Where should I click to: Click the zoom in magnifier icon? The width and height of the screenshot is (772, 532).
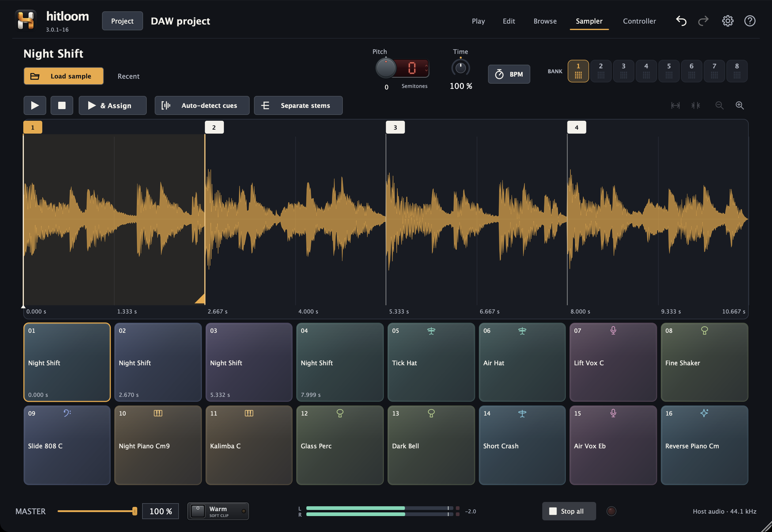pyautogui.click(x=740, y=105)
